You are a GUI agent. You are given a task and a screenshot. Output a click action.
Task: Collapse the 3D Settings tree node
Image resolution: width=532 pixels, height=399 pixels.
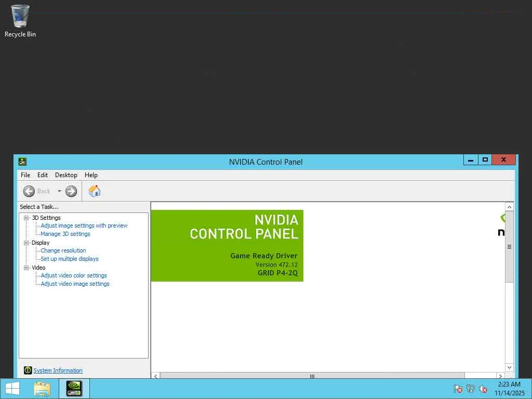coord(26,218)
